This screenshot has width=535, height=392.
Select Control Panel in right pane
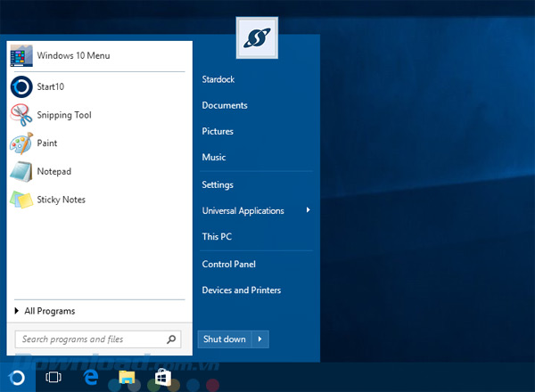click(228, 264)
